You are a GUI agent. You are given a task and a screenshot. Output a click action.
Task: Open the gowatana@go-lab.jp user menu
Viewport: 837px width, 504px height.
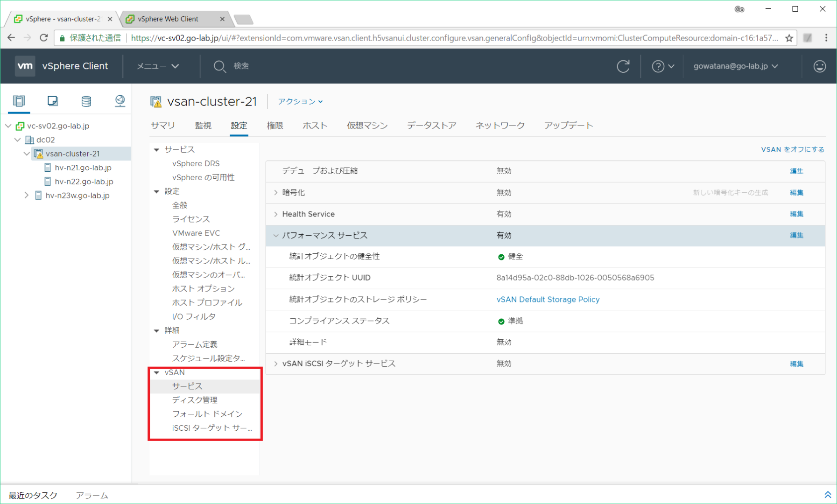point(736,66)
